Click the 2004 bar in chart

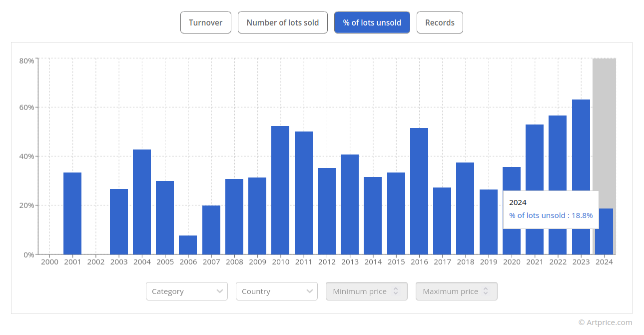tap(142, 202)
